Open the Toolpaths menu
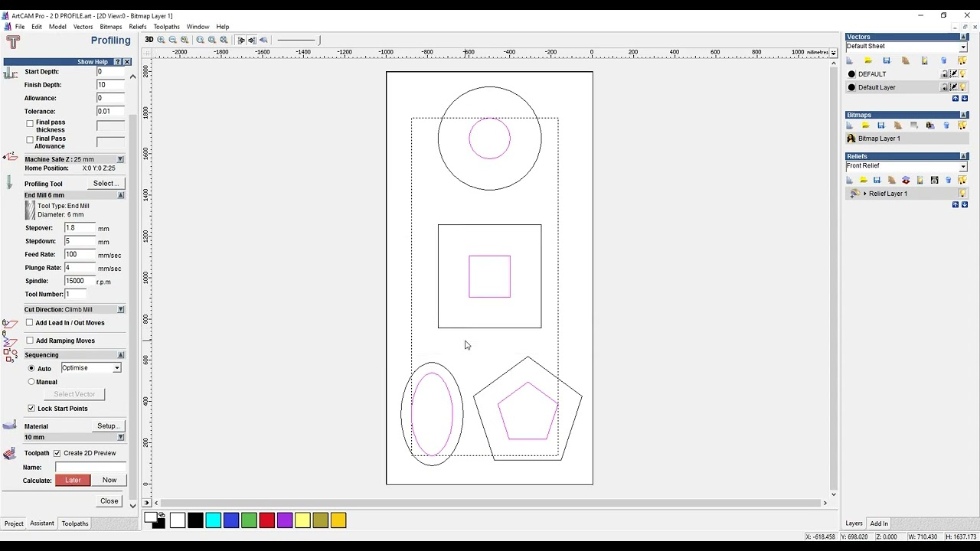The image size is (980, 551). coord(166,27)
